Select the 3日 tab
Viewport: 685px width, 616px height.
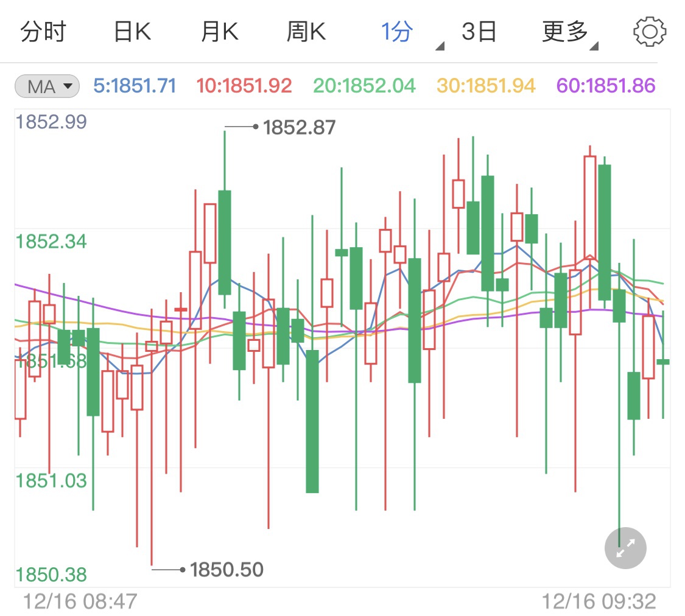[x=479, y=32]
